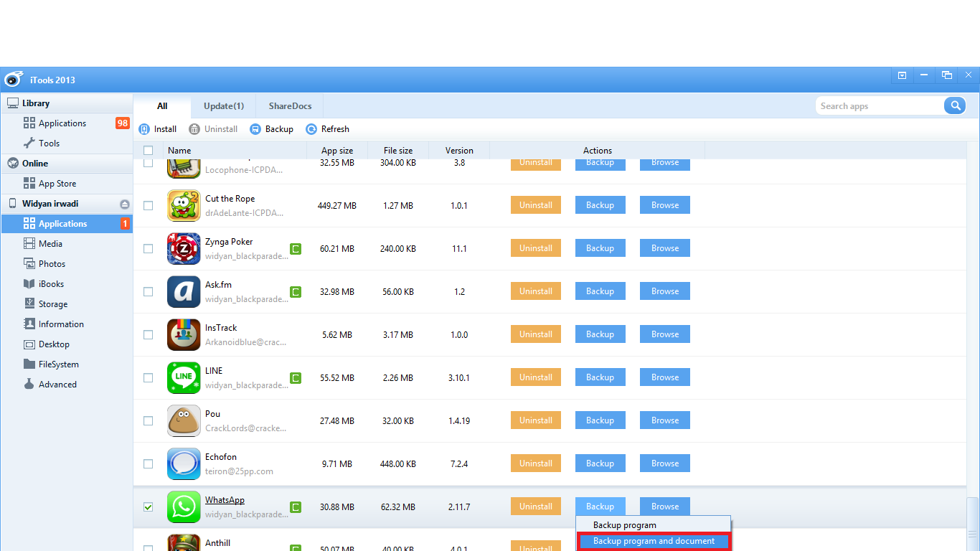
Task: Open Backup dropdown for Ask.fm
Action: [x=600, y=291]
